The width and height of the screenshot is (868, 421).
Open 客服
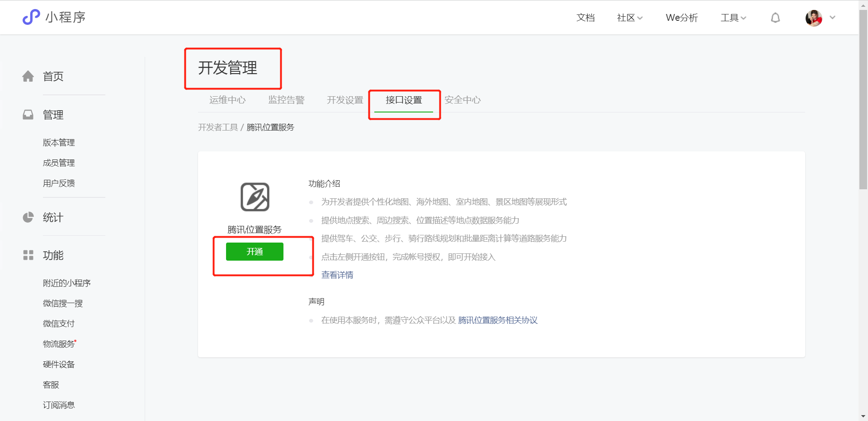click(x=51, y=385)
